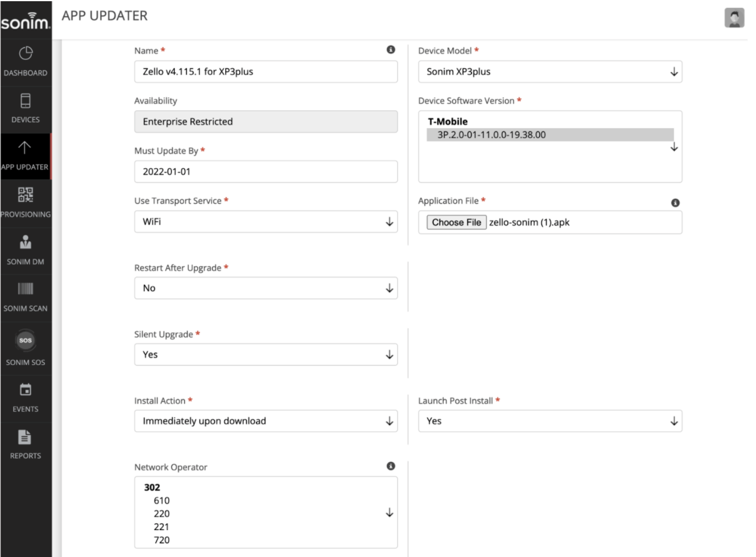Open the user profile avatar
Viewport: 756px width, 557px height.
click(x=735, y=17)
